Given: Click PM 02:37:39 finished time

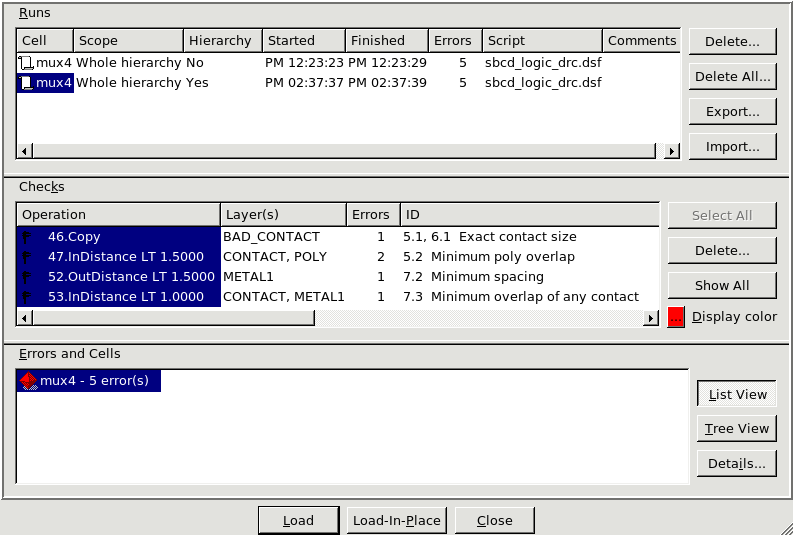Looking at the screenshot, I should pyautogui.click(x=387, y=83).
